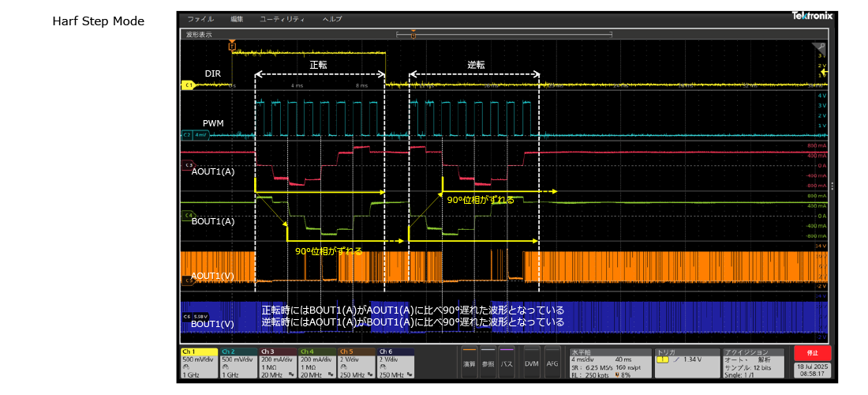868x395 pixels.
Task: Add a math waveform with 演算 button
Action: pos(470,362)
